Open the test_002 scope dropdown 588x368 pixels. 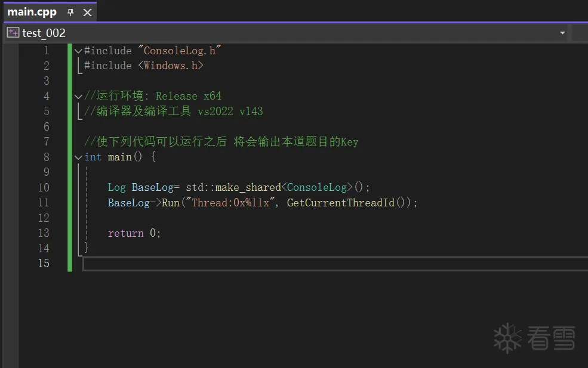pyautogui.click(x=562, y=33)
